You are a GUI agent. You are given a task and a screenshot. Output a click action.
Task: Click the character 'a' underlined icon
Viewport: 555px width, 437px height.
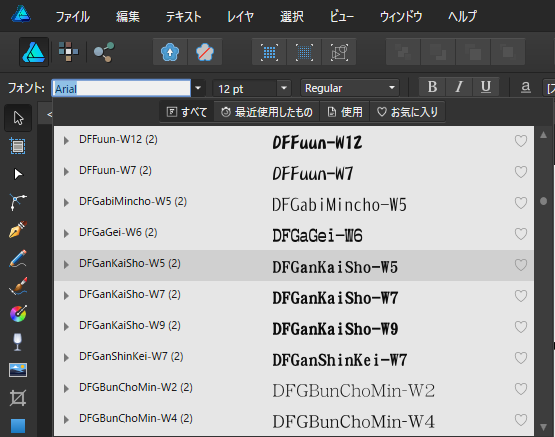526,87
